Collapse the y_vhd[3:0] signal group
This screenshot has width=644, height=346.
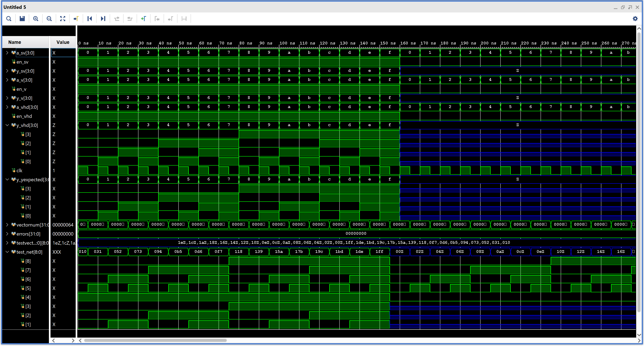[x=7, y=125]
